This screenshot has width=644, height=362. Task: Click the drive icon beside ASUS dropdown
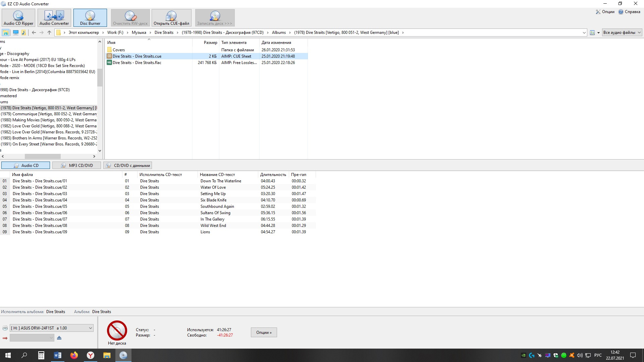5,328
